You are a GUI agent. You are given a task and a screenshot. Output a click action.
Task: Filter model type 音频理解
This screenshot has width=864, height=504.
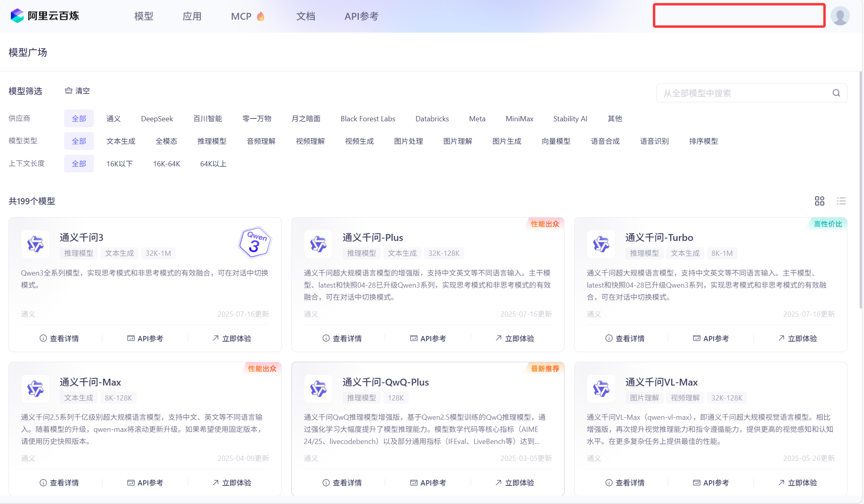point(261,141)
